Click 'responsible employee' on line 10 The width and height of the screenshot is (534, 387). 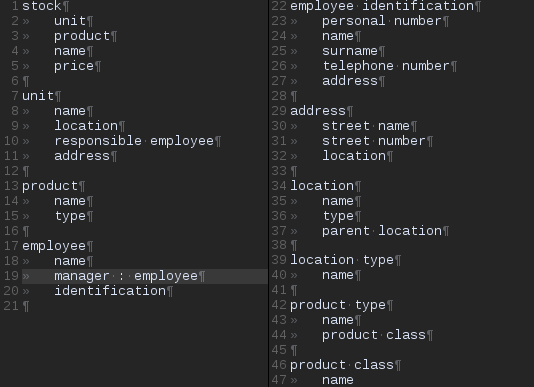click(134, 141)
